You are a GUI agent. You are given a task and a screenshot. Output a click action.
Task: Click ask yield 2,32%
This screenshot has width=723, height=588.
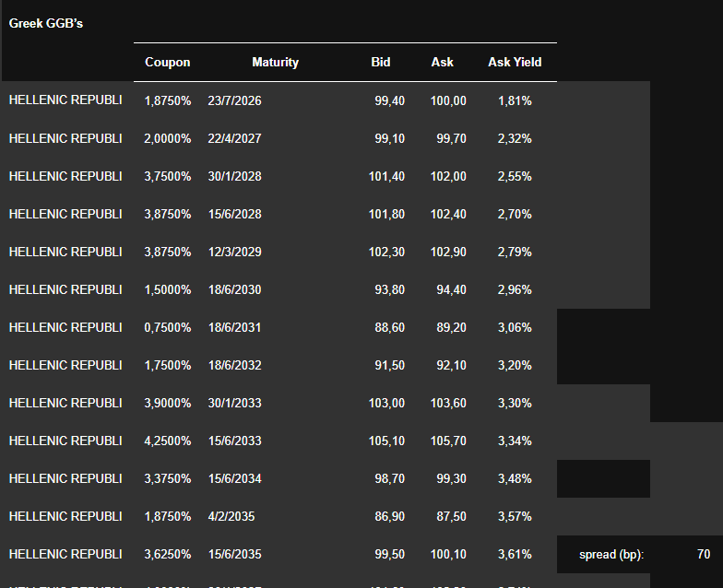(x=515, y=138)
